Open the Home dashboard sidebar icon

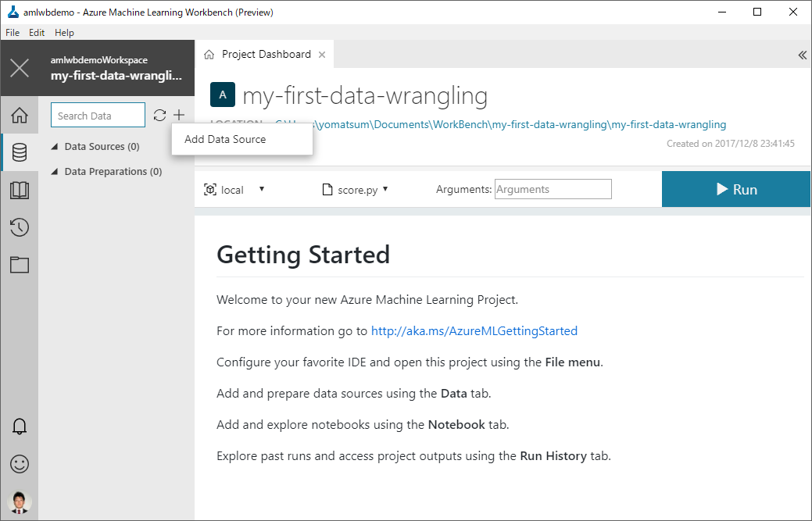tap(20, 116)
